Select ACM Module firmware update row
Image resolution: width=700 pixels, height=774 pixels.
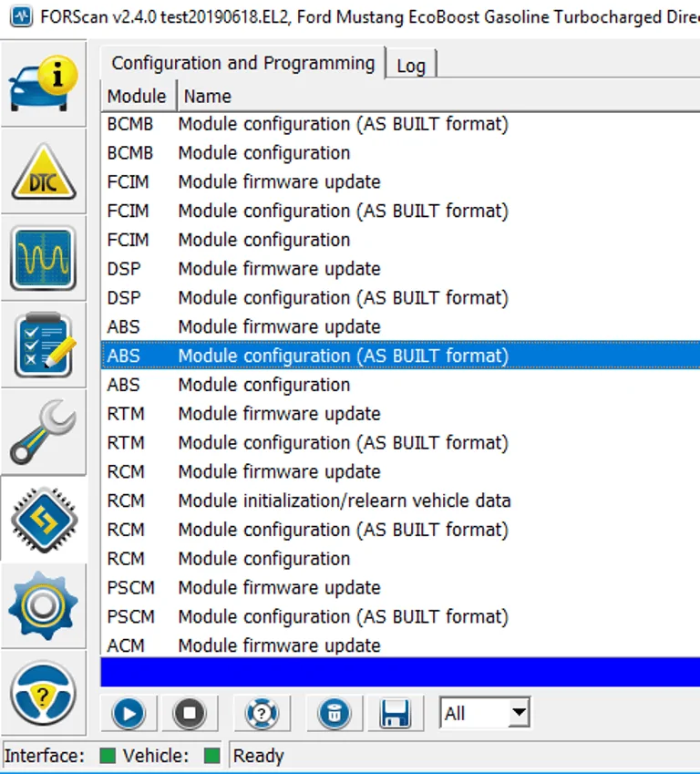[x=400, y=645]
